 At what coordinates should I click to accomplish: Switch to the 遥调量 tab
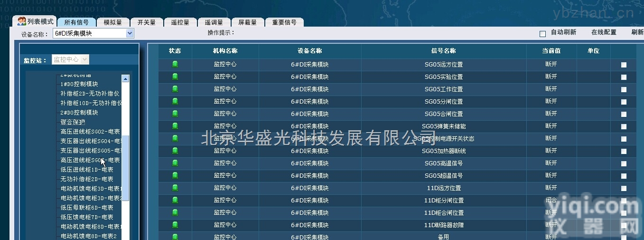coord(214,22)
